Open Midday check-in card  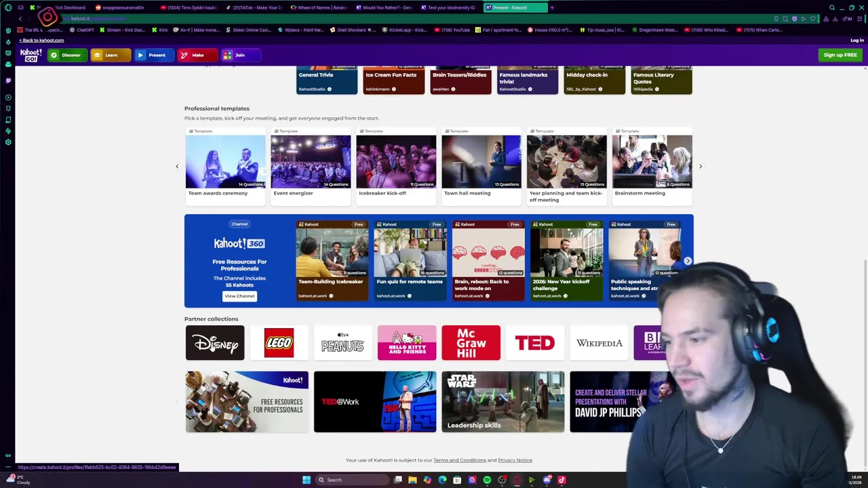tap(595, 80)
